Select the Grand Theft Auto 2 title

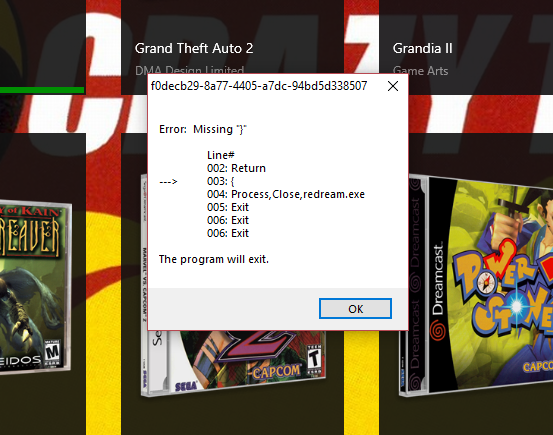(x=194, y=48)
